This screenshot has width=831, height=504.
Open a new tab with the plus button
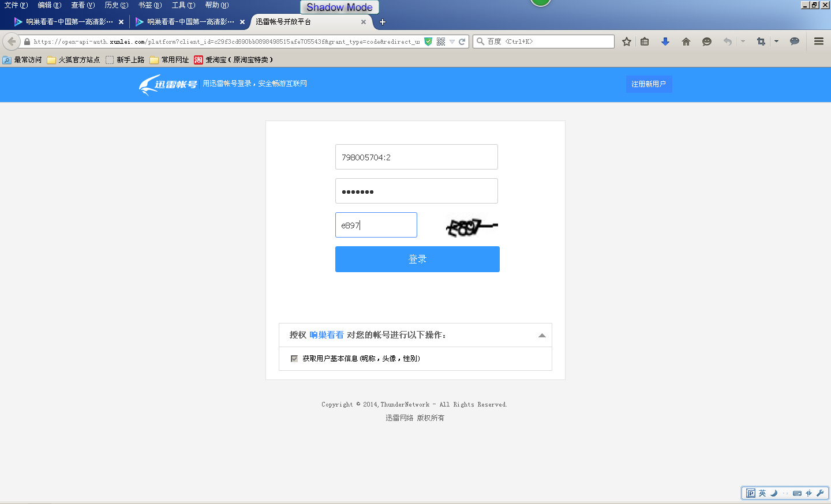pyautogui.click(x=383, y=22)
